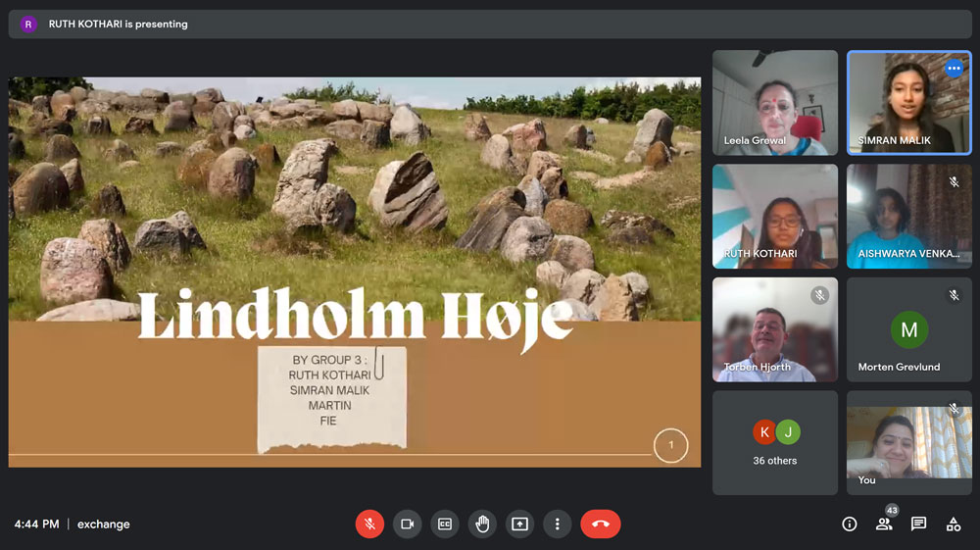This screenshot has height=550, width=980.
Task: Select your own video tile labeled You
Action: [909, 442]
